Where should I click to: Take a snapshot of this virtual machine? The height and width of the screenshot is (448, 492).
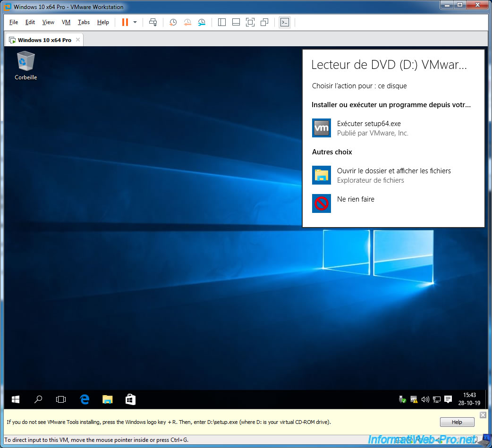173,22
